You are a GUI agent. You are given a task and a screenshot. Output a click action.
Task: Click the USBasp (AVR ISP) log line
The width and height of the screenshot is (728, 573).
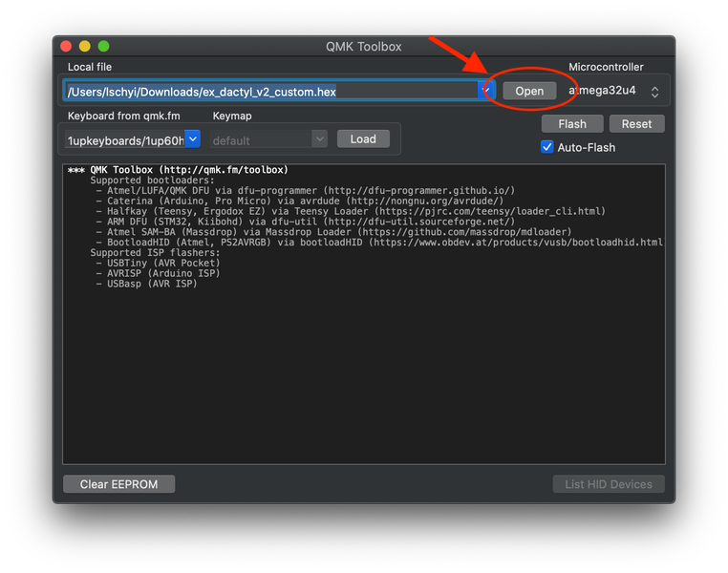146,284
